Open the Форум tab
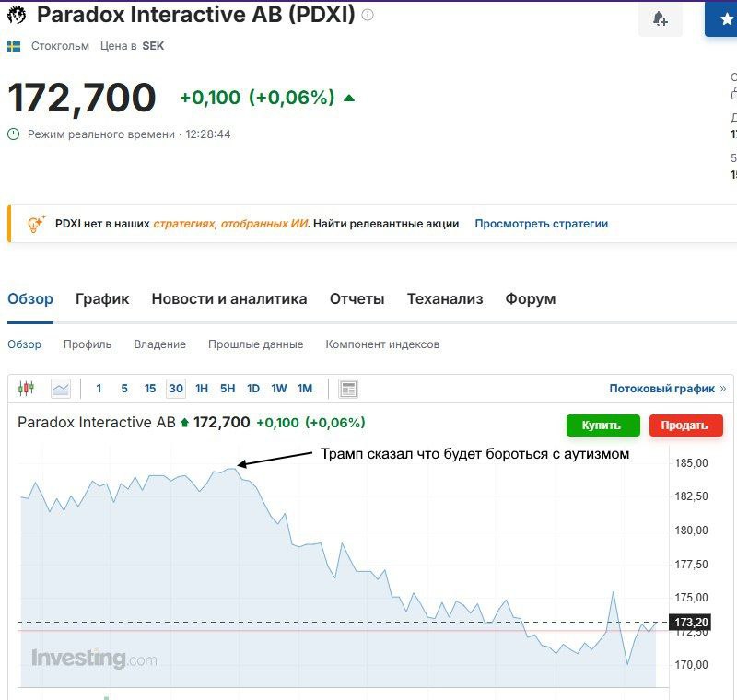 click(531, 298)
